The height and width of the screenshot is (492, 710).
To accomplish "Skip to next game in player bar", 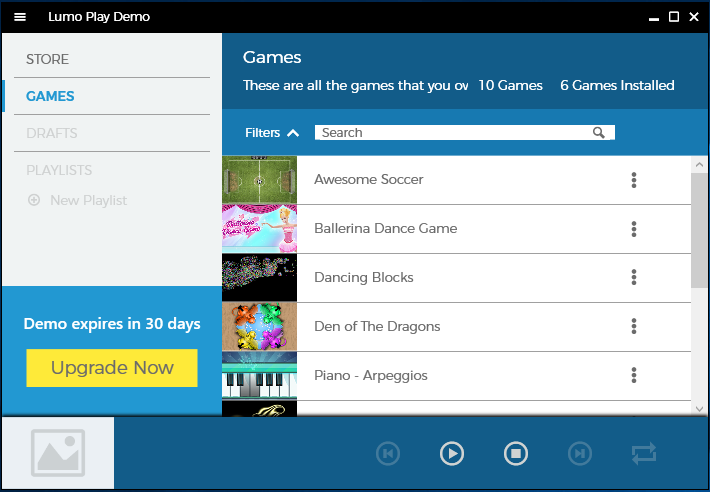I will point(580,453).
